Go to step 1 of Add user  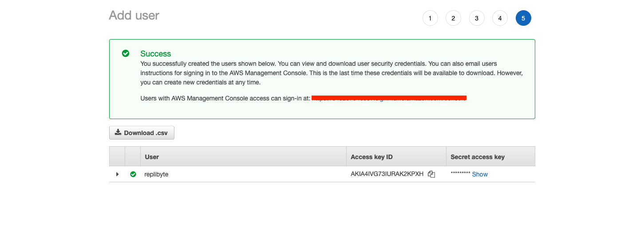[x=430, y=18]
